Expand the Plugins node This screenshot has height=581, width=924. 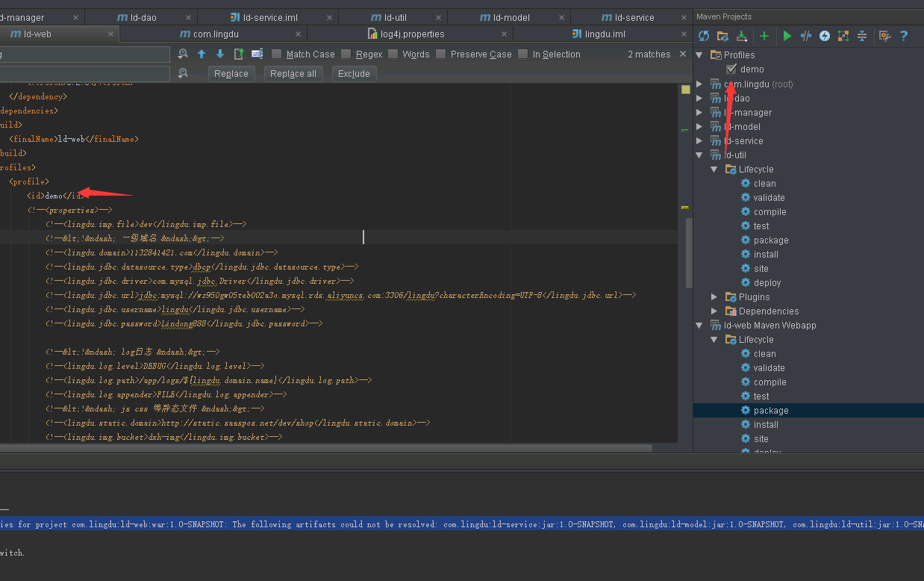[x=714, y=297]
